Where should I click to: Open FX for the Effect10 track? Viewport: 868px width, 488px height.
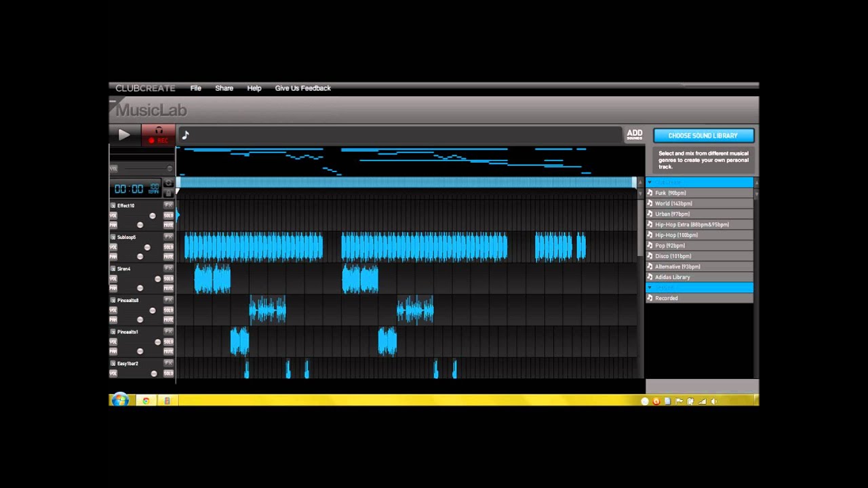(169, 205)
